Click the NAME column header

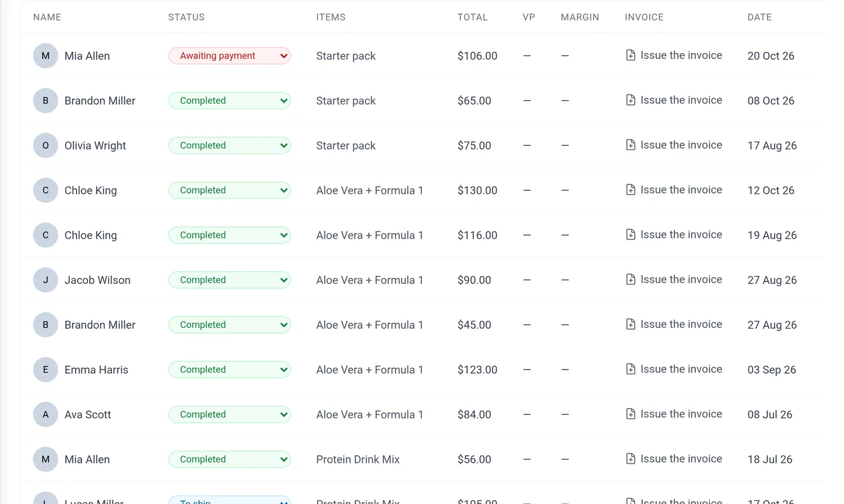click(47, 17)
